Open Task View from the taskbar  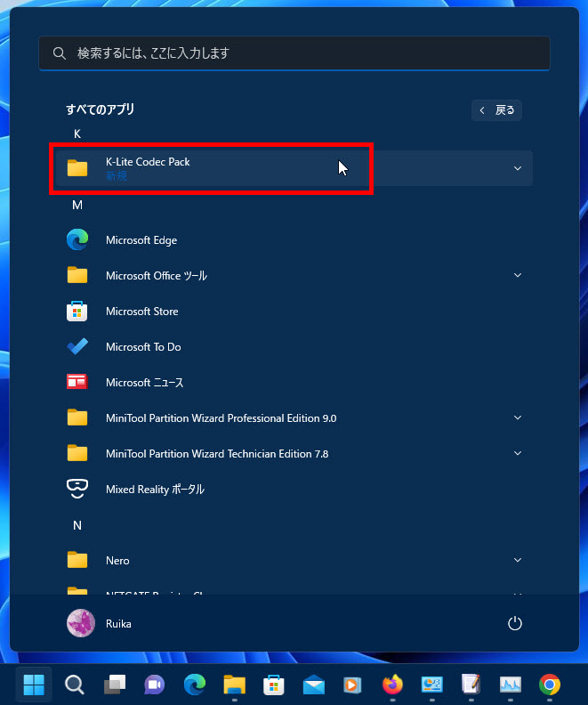pyautogui.click(x=115, y=685)
